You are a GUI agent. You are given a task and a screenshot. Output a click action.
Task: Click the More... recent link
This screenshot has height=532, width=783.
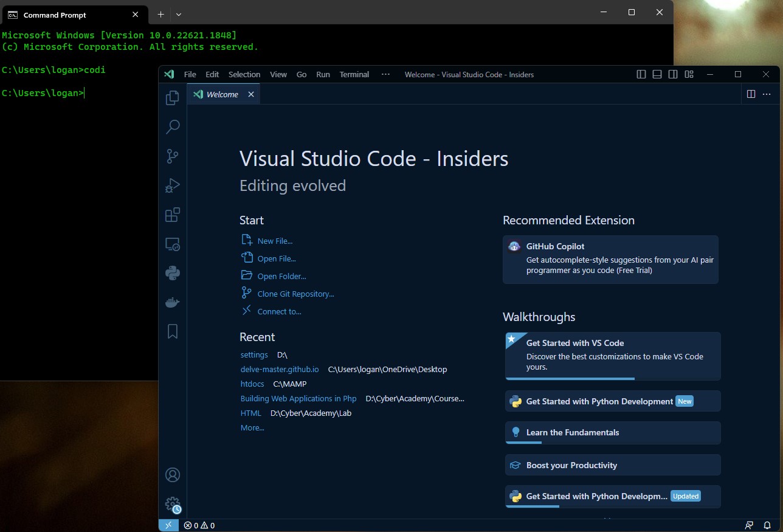[252, 427]
